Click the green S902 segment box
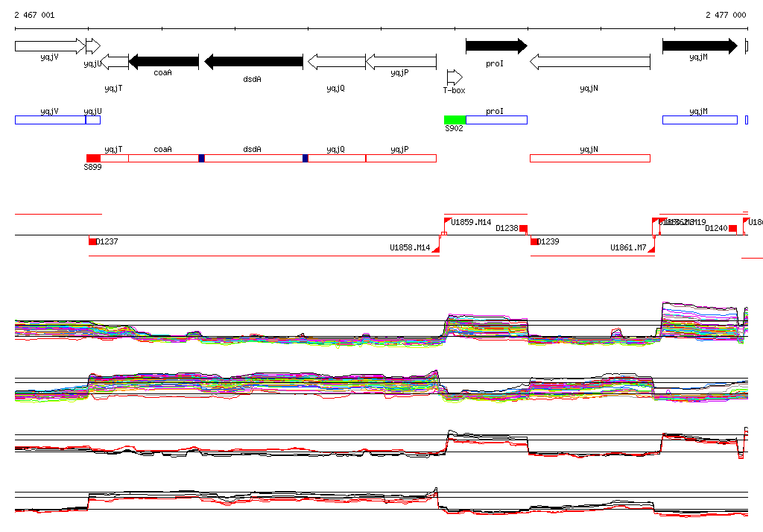The image size is (763, 532). (x=455, y=120)
